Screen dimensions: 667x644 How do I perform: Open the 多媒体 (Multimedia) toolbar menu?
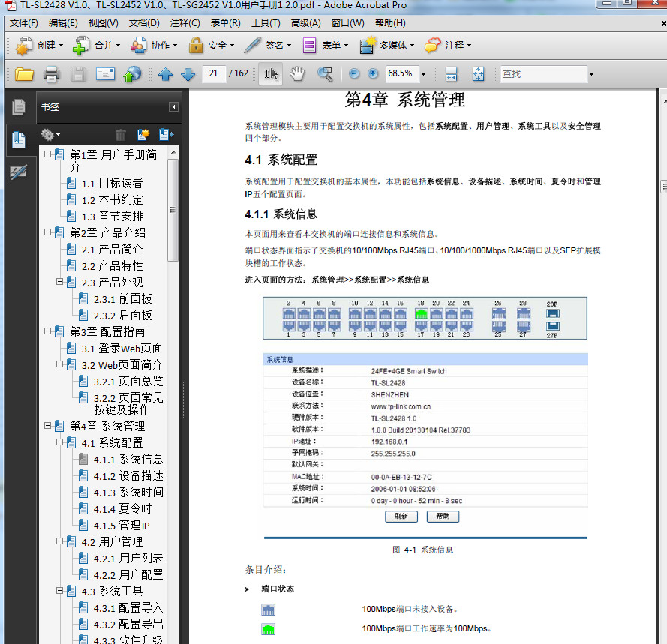pos(386,45)
